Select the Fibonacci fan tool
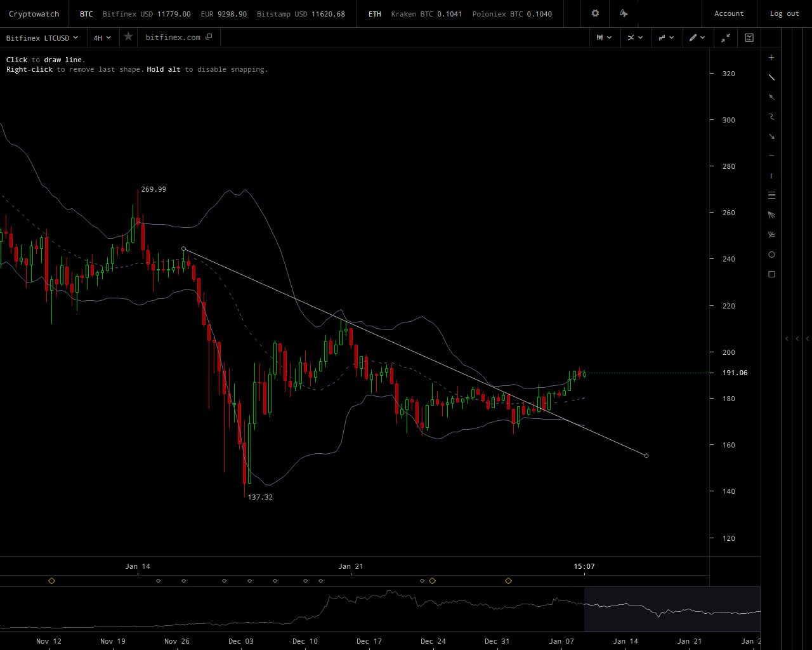The height and width of the screenshot is (650, 812). pyautogui.click(x=771, y=215)
